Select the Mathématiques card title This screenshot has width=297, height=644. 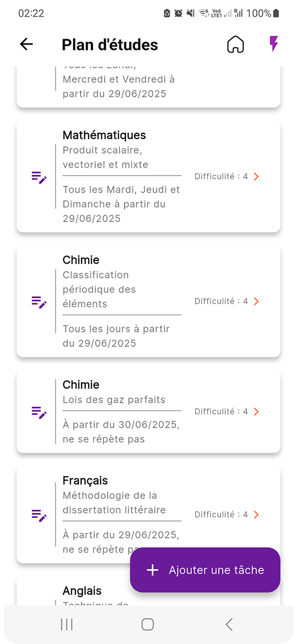click(x=104, y=135)
